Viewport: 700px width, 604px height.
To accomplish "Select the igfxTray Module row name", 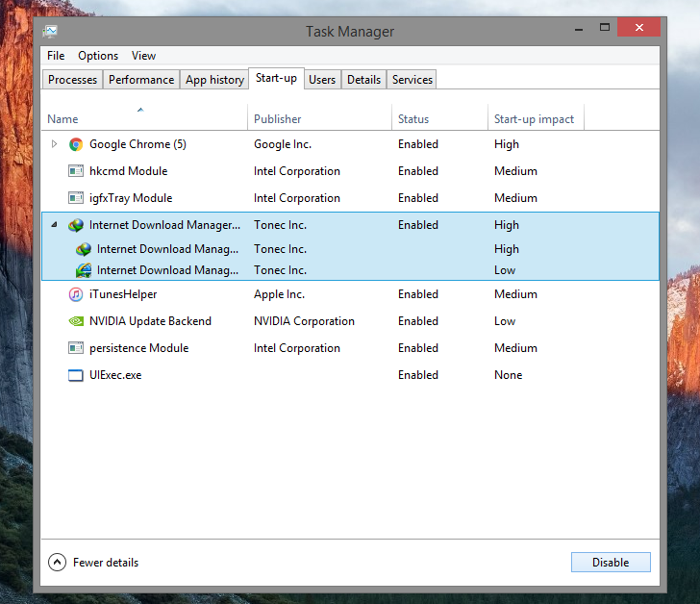I will point(131,198).
